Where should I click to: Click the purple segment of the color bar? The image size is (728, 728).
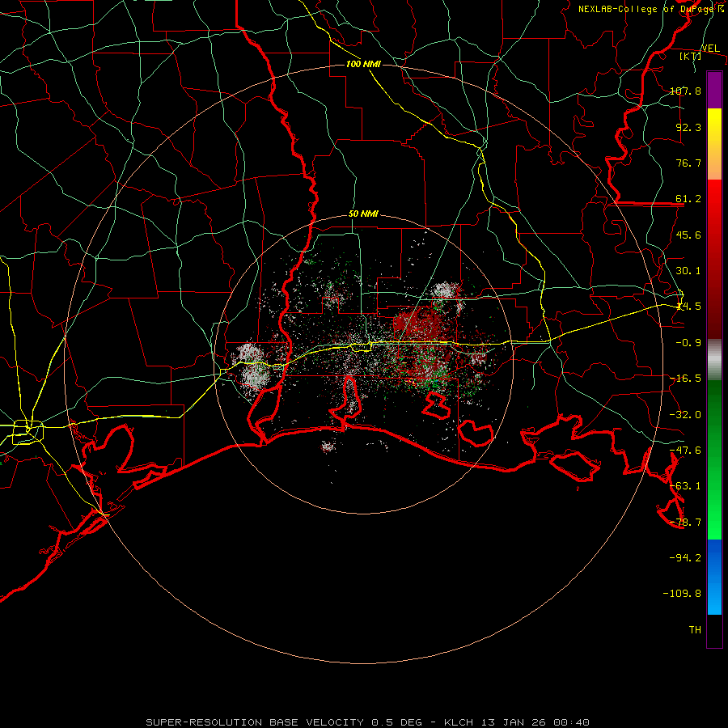pyautogui.click(x=714, y=90)
